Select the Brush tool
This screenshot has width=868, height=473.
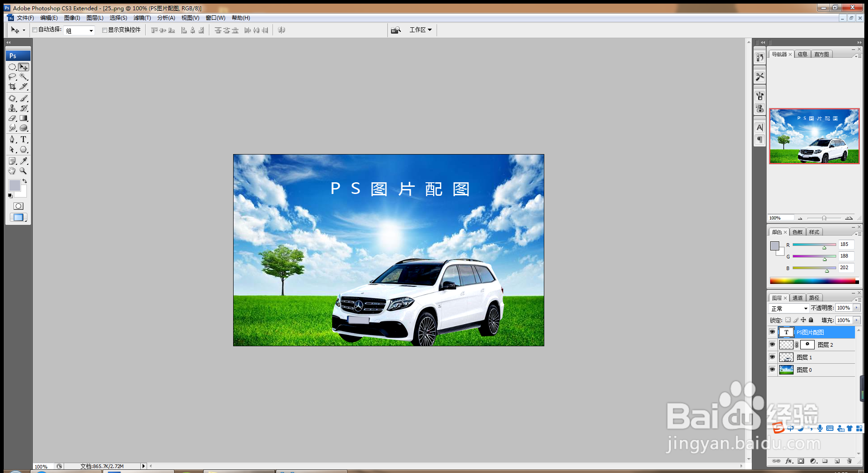click(x=23, y=98)
